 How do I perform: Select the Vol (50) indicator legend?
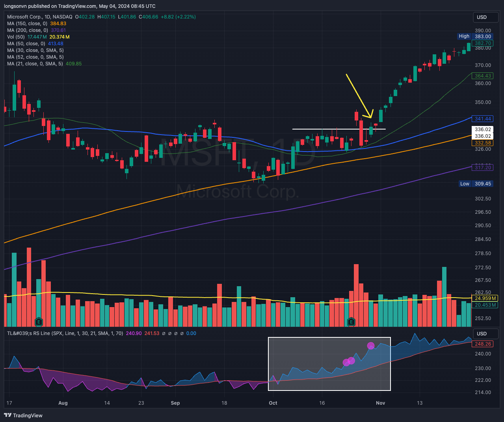[x=16, y=37]
